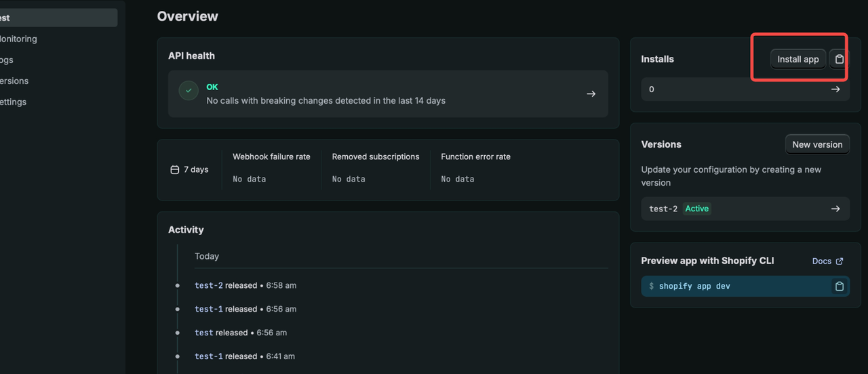The width and height of the screenshot is (868, 374).
Task: Open the 7 days range selector
Action: click(189, 169)
